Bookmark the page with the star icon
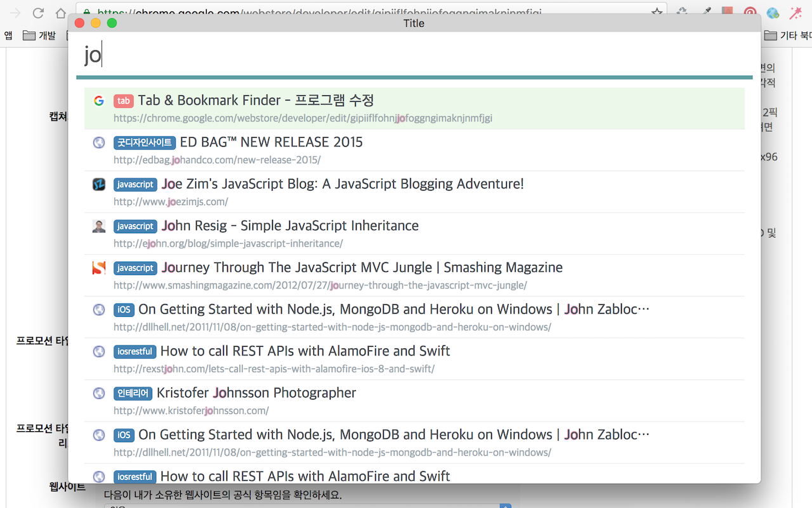 (x=657, y=12)
